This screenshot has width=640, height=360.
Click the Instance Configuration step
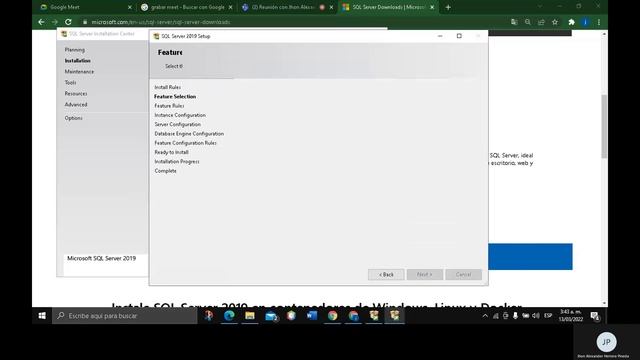click(180, 115)
